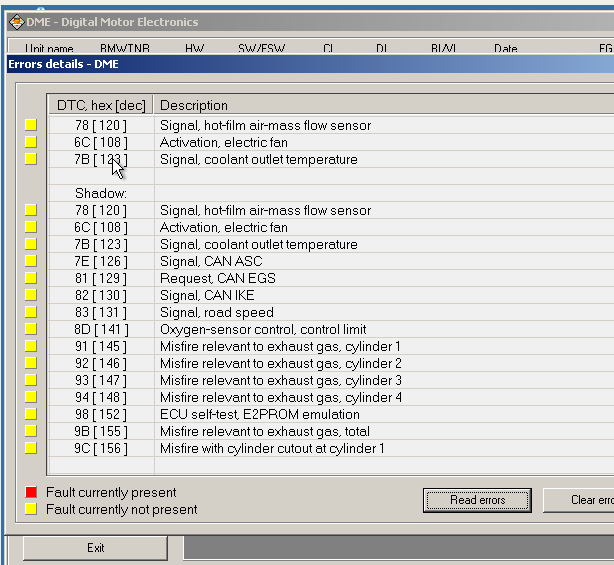Click 'Misfire relevant to exhaust gas, cylinder 1'
This screenshot has height=565, width=614.
click(280, 347)
